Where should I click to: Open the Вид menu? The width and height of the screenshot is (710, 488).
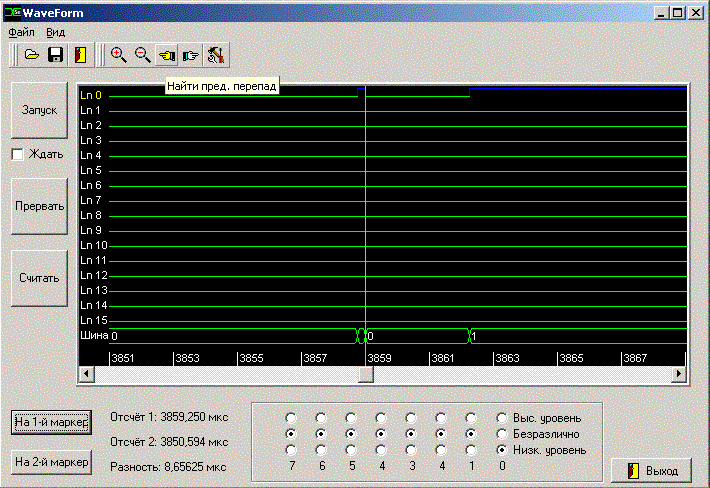coord(55,32)
